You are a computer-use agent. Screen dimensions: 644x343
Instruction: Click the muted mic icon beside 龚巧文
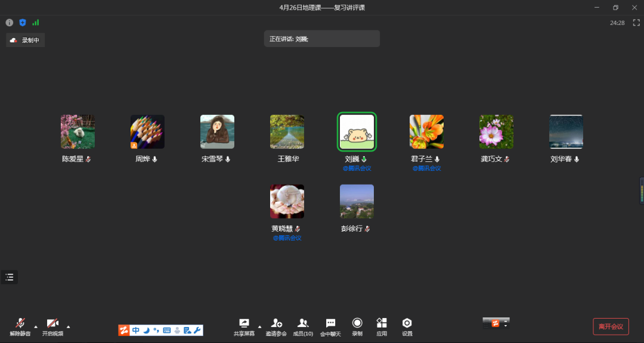[x=507, y=159]
